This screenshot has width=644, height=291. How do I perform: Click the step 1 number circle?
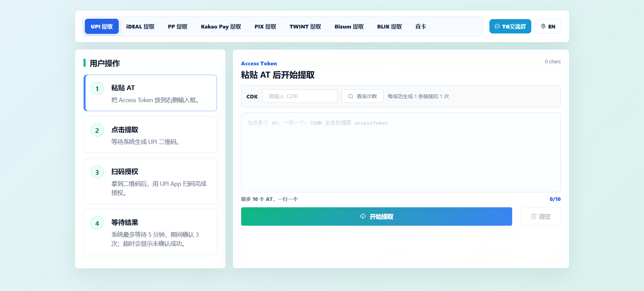(x=97, y=88)
